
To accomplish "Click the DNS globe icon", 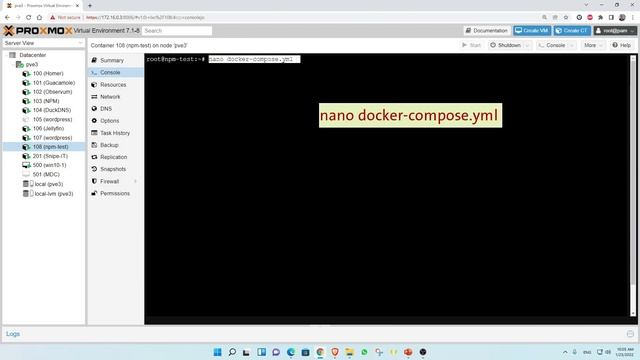I will click(x=94, y=109).
